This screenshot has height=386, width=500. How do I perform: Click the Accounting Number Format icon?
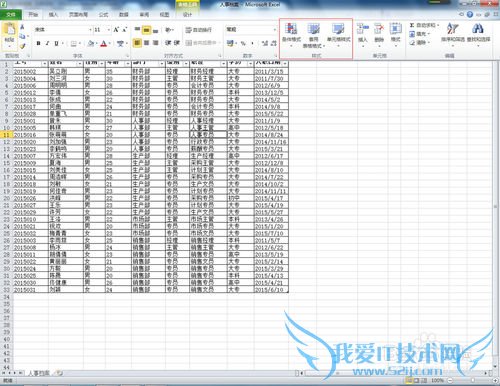point(229,43)
